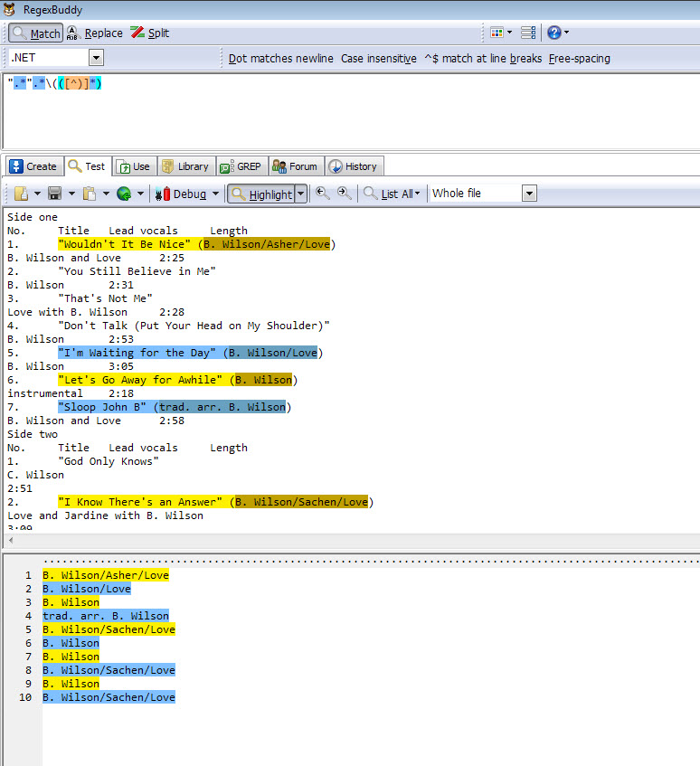
Task: Click the Debug bug icon
Action: (163, 194)
